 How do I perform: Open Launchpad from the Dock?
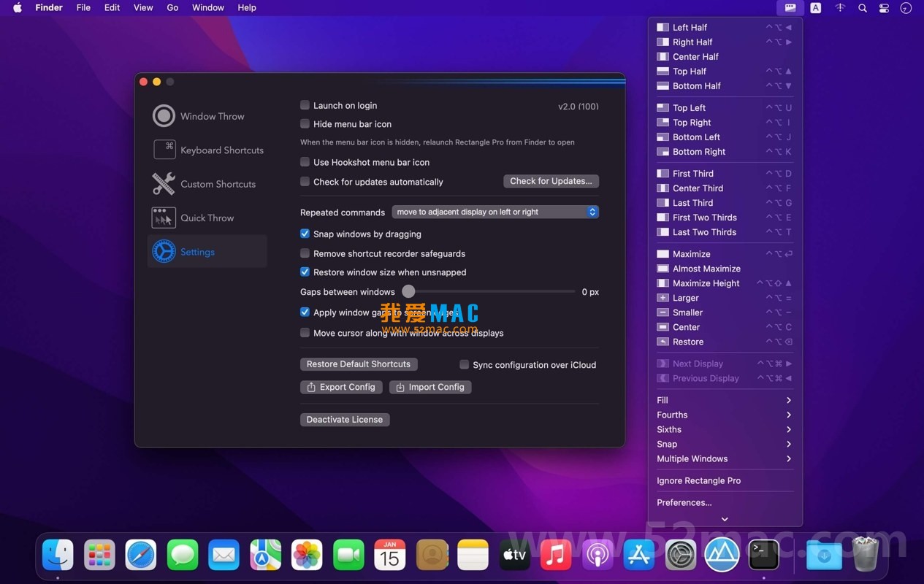tap(99, 556)
